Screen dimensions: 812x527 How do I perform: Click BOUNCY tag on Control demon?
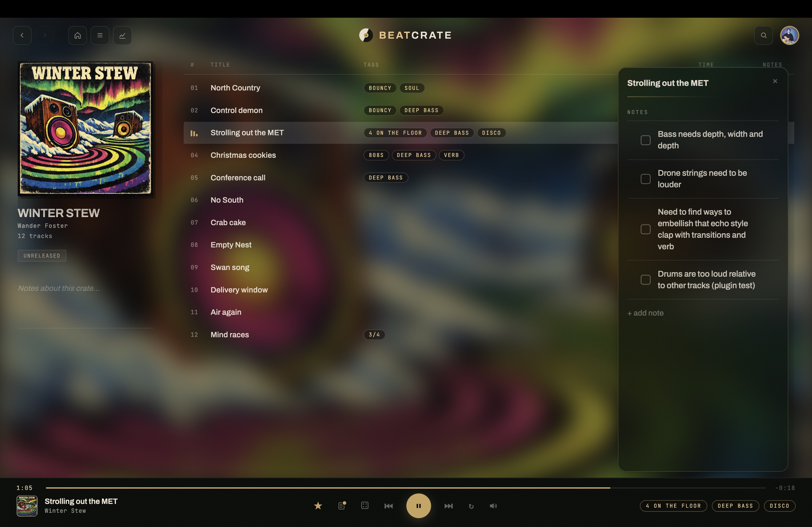point(380,111)
